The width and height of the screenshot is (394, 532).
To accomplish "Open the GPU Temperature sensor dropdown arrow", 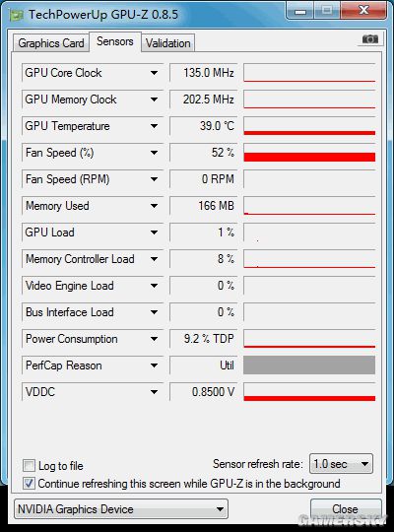I will pos(154,126).
